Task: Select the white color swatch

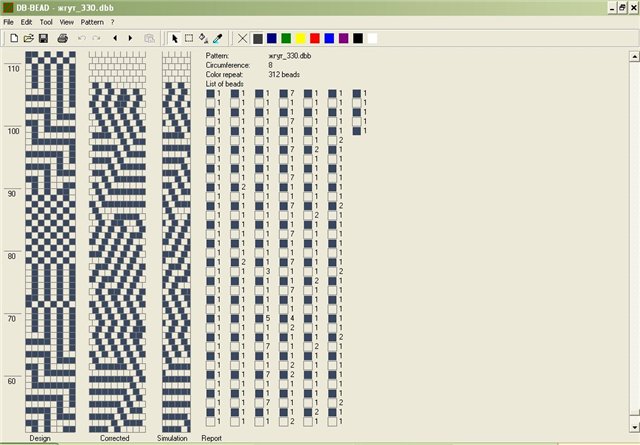Action: pyautogui.click(x=372, y=38)
